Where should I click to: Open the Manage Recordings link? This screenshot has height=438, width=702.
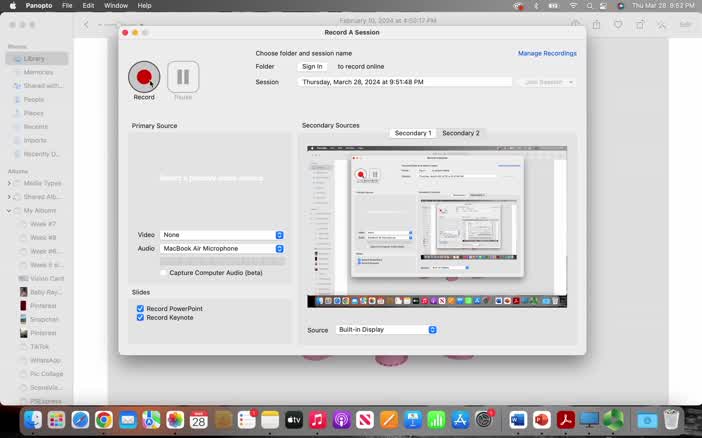pos(547,53)
